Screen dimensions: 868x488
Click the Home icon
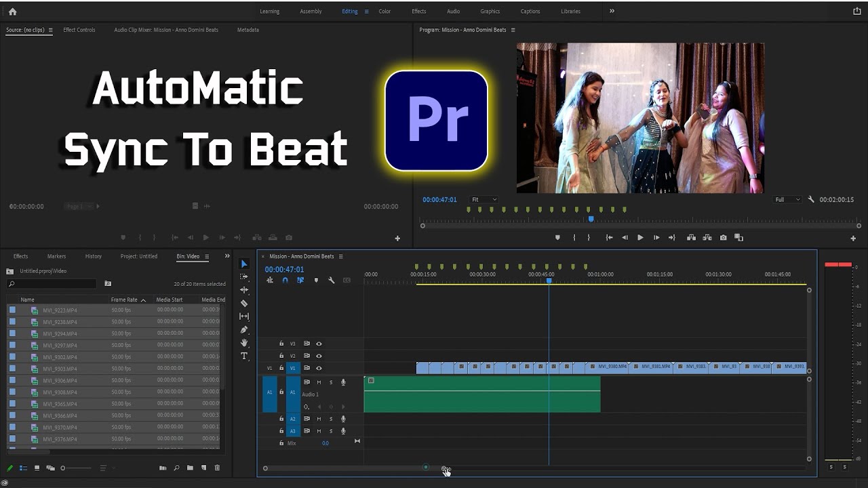point(12,12)
